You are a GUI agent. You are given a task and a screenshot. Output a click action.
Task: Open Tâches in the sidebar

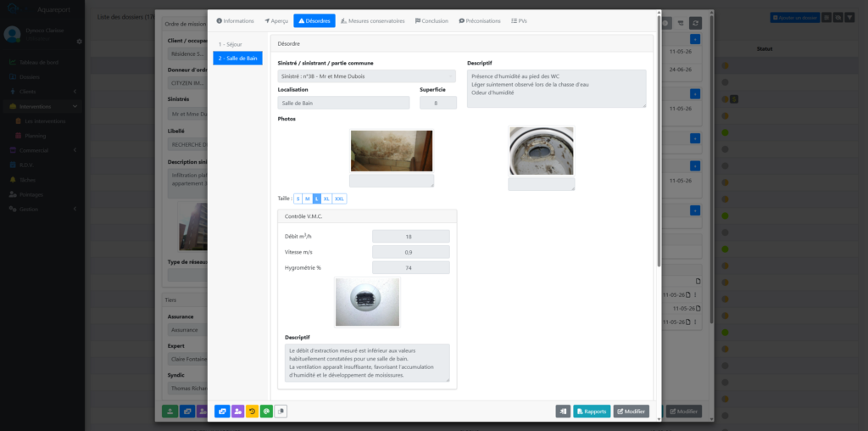[x=27, y=180]
